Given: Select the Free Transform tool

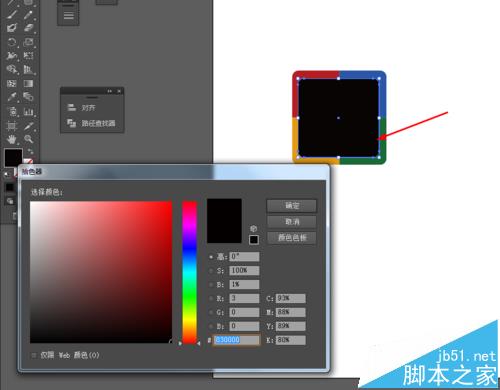Looking at the screenshot, I should click(28, 55).
